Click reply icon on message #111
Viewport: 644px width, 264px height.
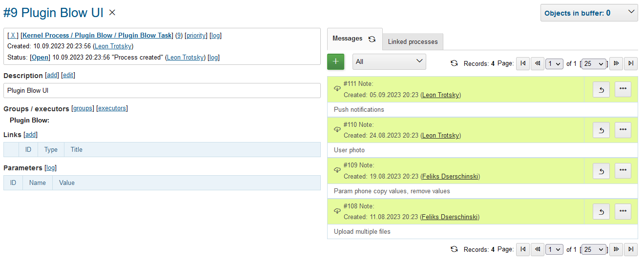[601, 89]
